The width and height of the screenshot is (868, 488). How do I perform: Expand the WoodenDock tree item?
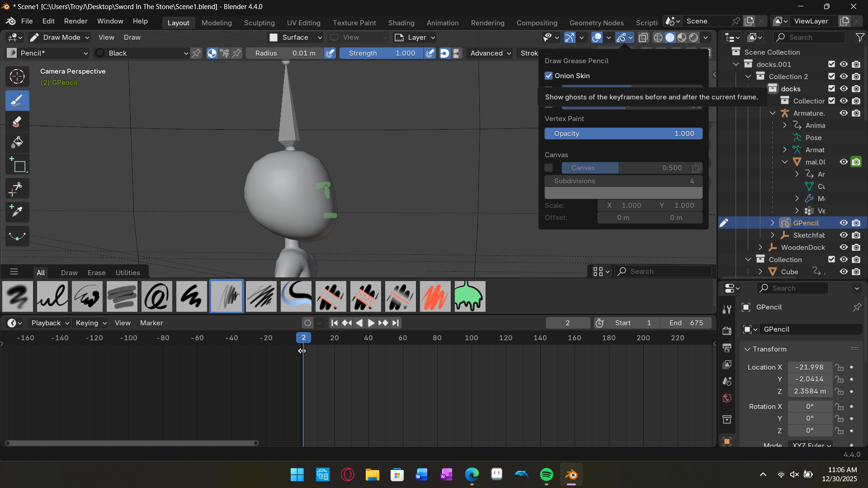760,248
